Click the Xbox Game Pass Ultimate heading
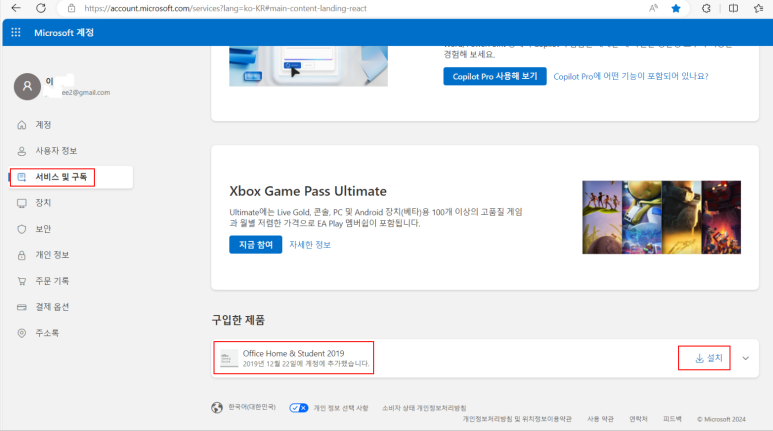 308,191
